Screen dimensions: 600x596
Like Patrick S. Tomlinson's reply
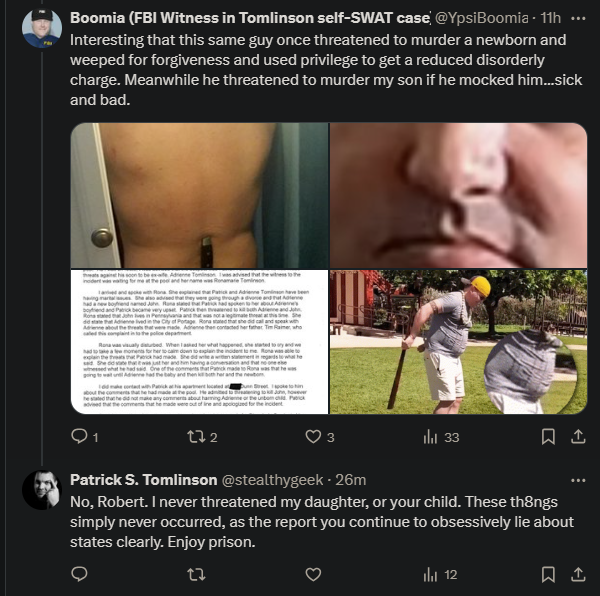pyautogui.click(x=313, y=574)
